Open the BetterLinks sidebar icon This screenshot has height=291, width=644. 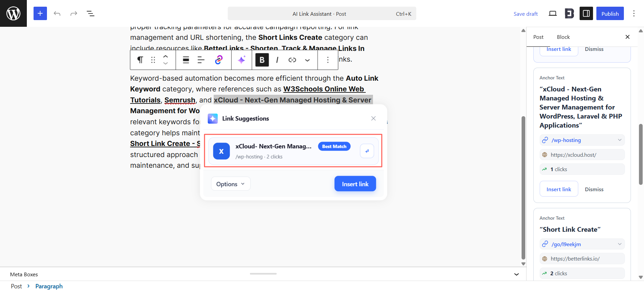570,13
